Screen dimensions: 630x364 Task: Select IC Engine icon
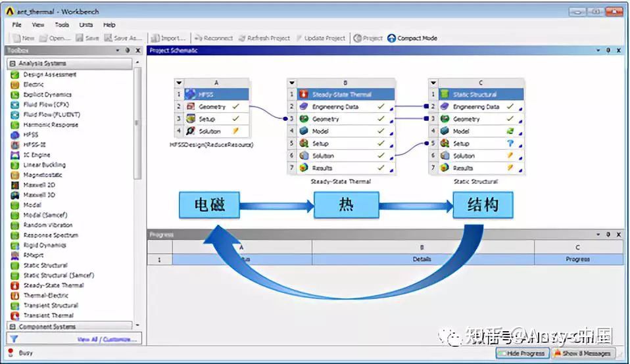[15, 155]
